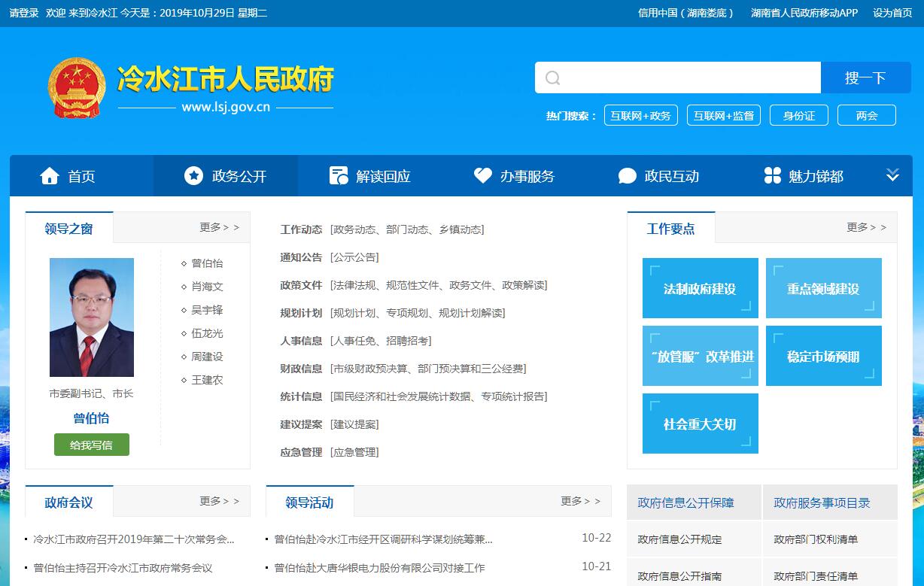The image size is (924, 586).
Task: Expand navigation with double chevron arrow
Action: [x=892, y=176]
